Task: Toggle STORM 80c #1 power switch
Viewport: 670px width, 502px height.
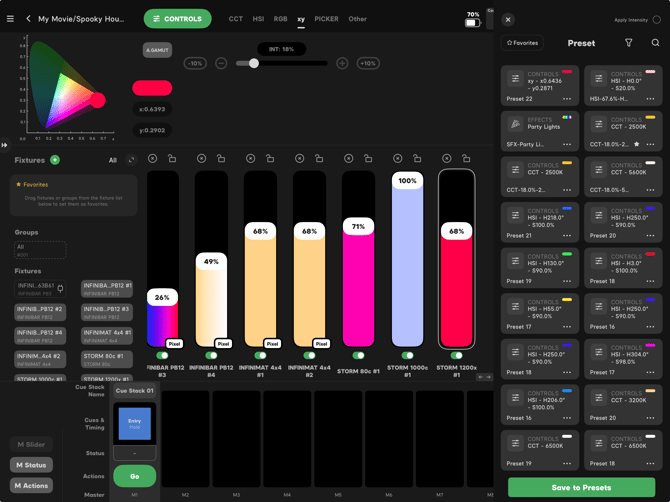Action: point(358,355)
